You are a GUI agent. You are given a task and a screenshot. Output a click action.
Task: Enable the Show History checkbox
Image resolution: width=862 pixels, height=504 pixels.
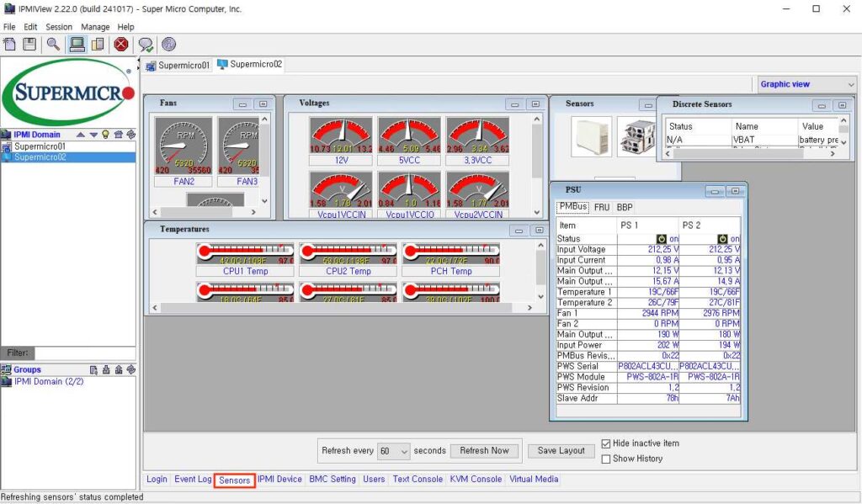coord(606,459)
